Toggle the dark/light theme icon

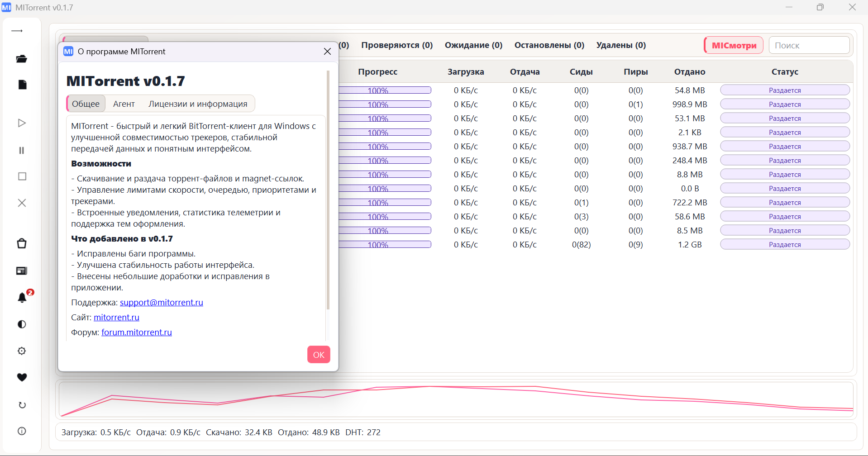pos(22,324)
